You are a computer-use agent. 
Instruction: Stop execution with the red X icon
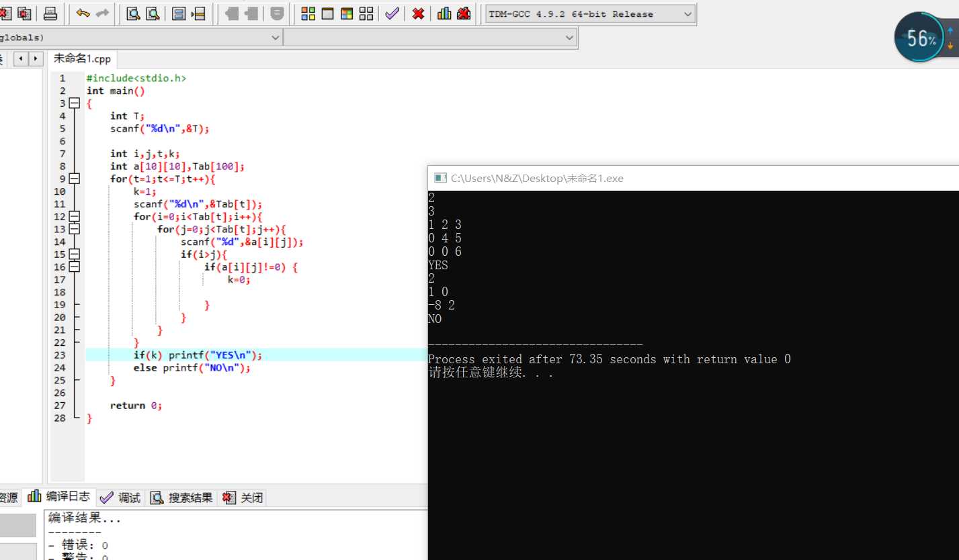coord(418,13)
